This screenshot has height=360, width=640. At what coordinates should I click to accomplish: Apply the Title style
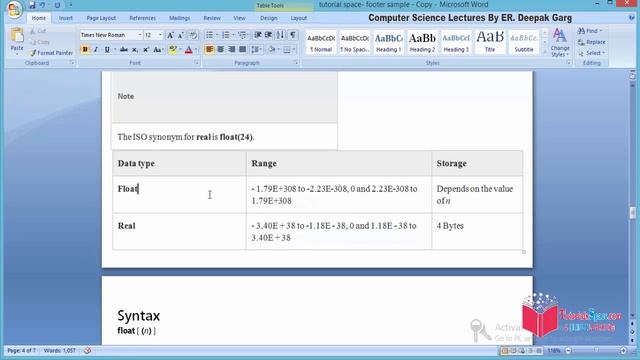[x=490, y=42]
